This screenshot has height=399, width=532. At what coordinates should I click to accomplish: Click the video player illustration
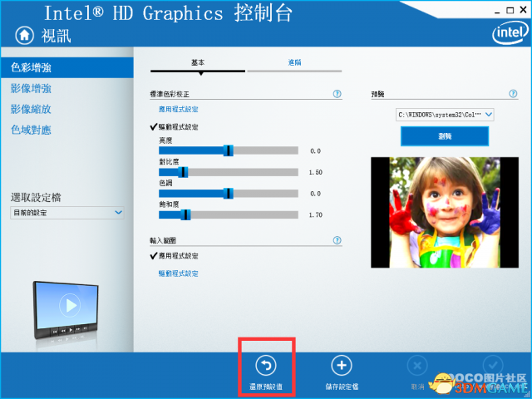click(66, 310)
